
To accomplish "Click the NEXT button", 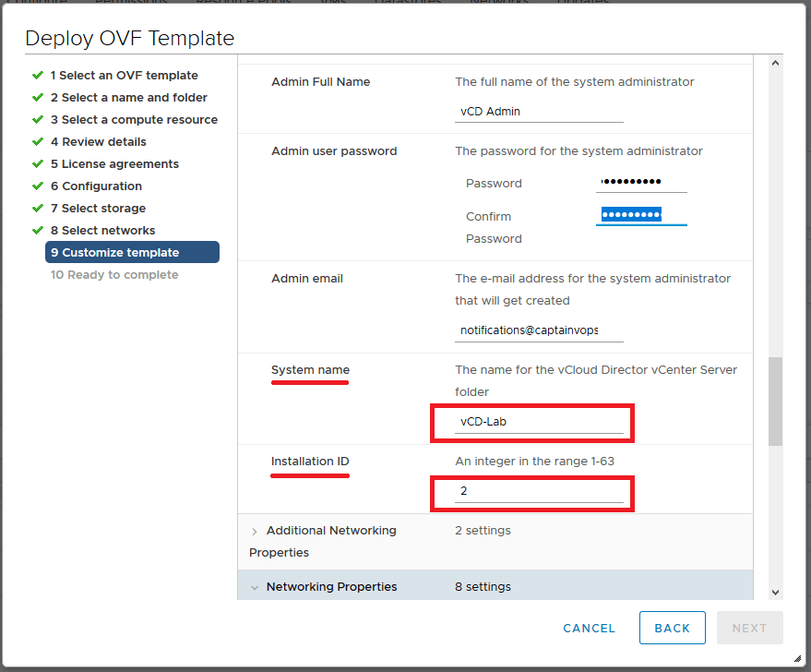I will 749,628.
